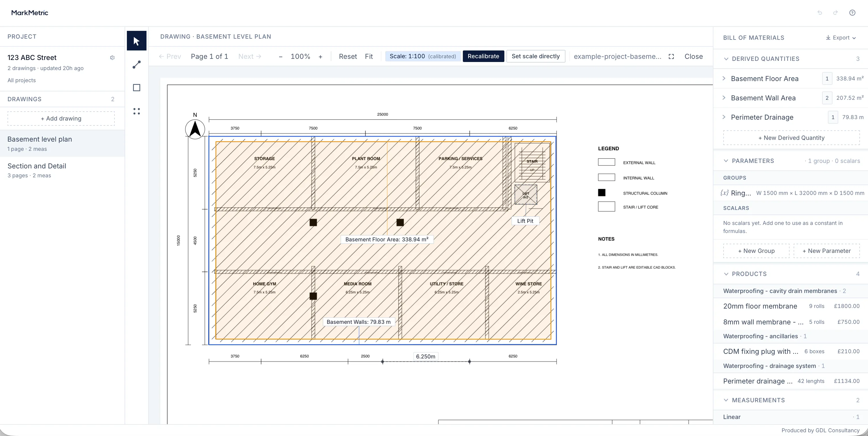Open the Export dropdown
The width and height of the screenshot is (868, 436).
tap(841, 38)
